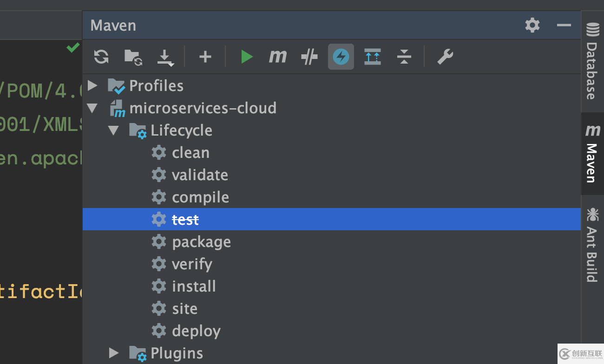Image resolution: width=604 pixels, height=364 pixels.
Task: Click the Lifecycle folder icon
Action: coord(138,130)
